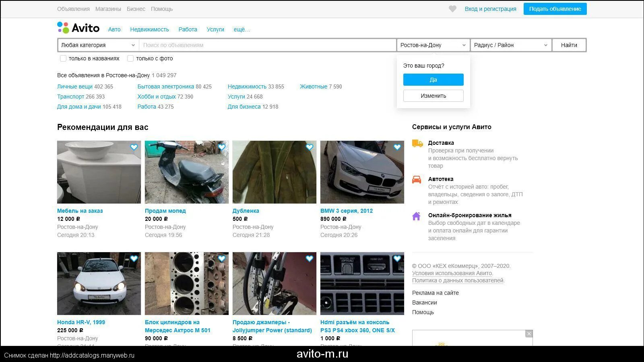Open Для бизнеса category
This screenshot has height=362, width=644.
[244, 107]
